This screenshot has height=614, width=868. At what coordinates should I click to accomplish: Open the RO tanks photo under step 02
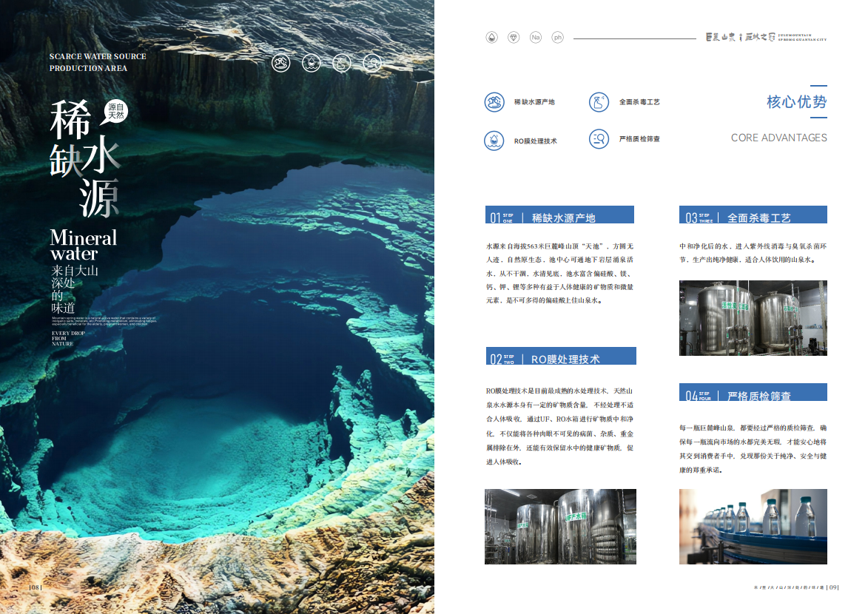[x=560, y=526]
